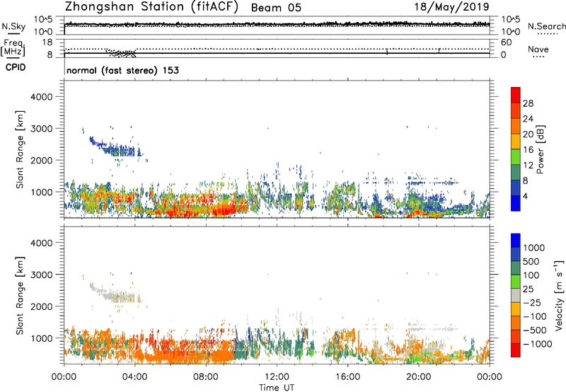Click the velocity colorbar value -1000
The height and width of the screenshot is (392, 566).
click(537, 344)
